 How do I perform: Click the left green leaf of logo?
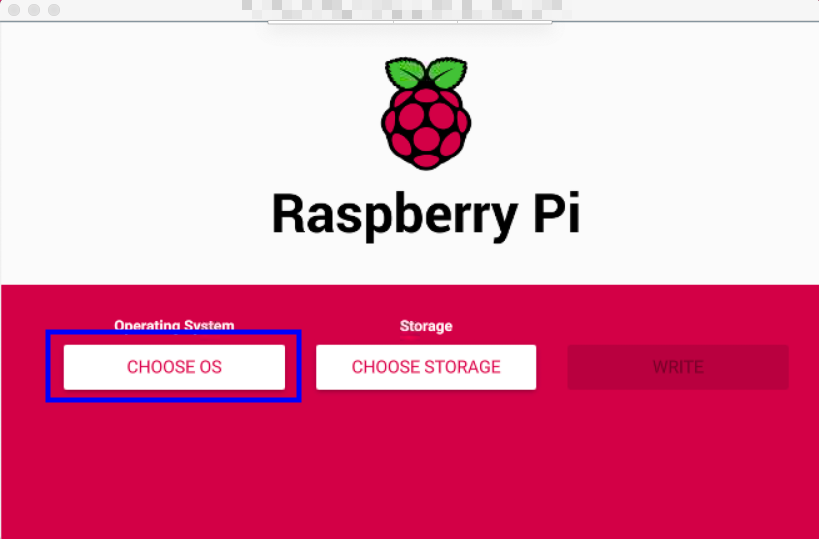click(x=405, y=73)
